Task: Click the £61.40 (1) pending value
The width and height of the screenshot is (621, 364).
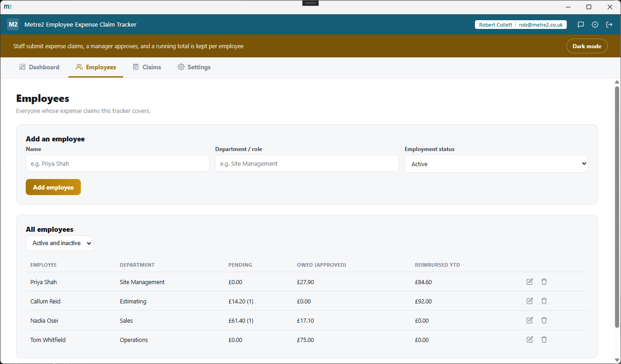Action: (x=241, y=321)
